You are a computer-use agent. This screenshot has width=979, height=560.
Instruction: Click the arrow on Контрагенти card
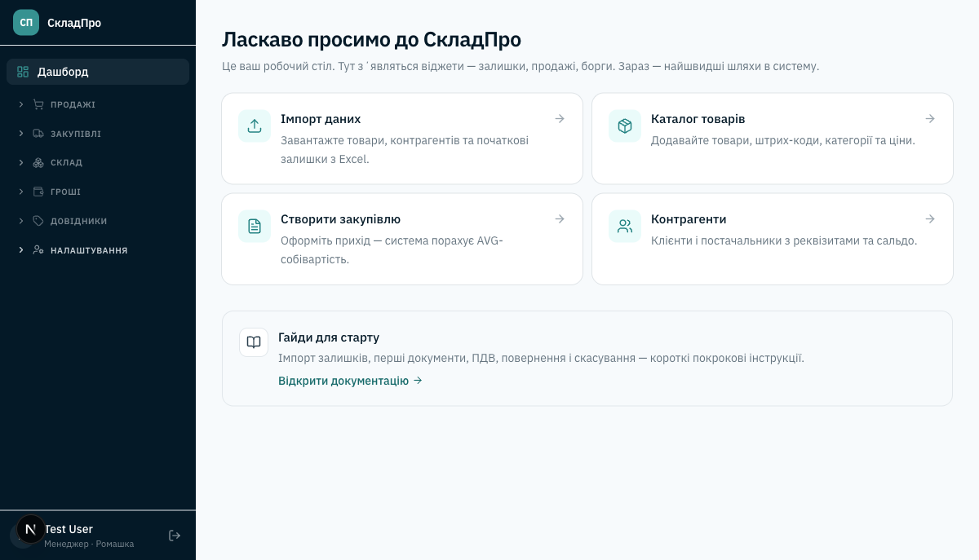930,219
